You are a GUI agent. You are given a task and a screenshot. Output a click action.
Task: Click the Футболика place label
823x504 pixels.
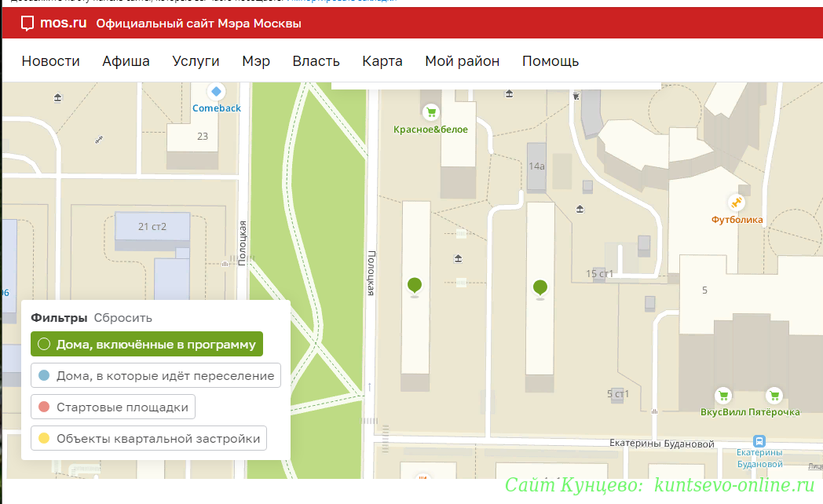737,220
